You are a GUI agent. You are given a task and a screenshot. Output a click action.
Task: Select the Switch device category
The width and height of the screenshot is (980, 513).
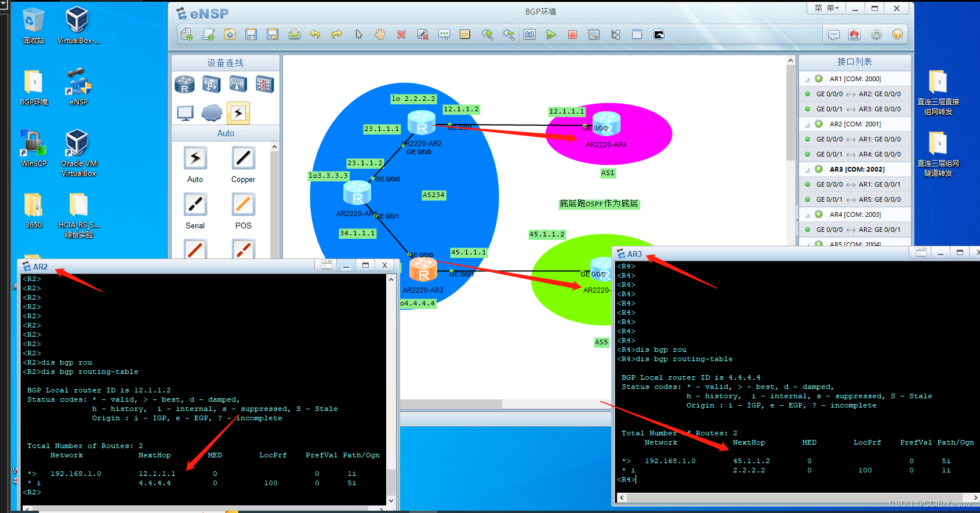(x=211, y=85)
